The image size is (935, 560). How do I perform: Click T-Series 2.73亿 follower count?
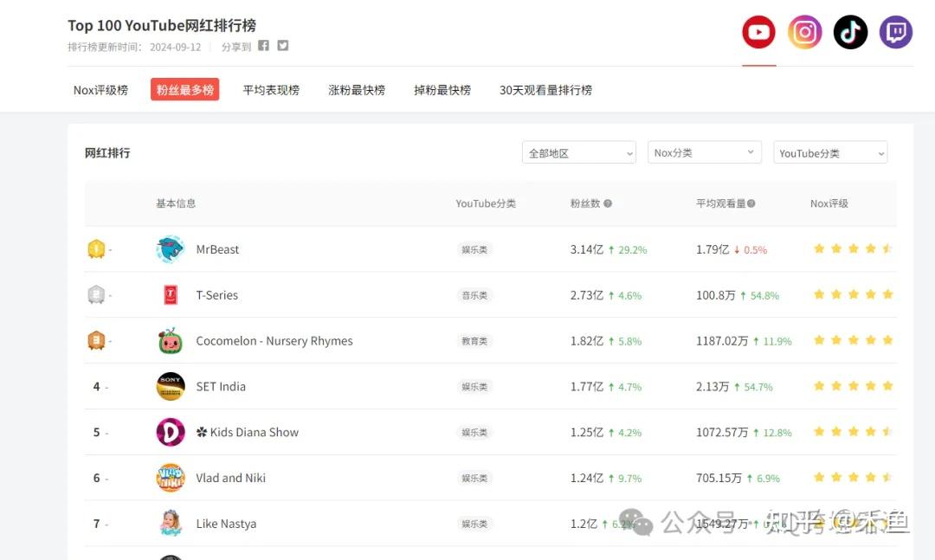coord(587,295)
